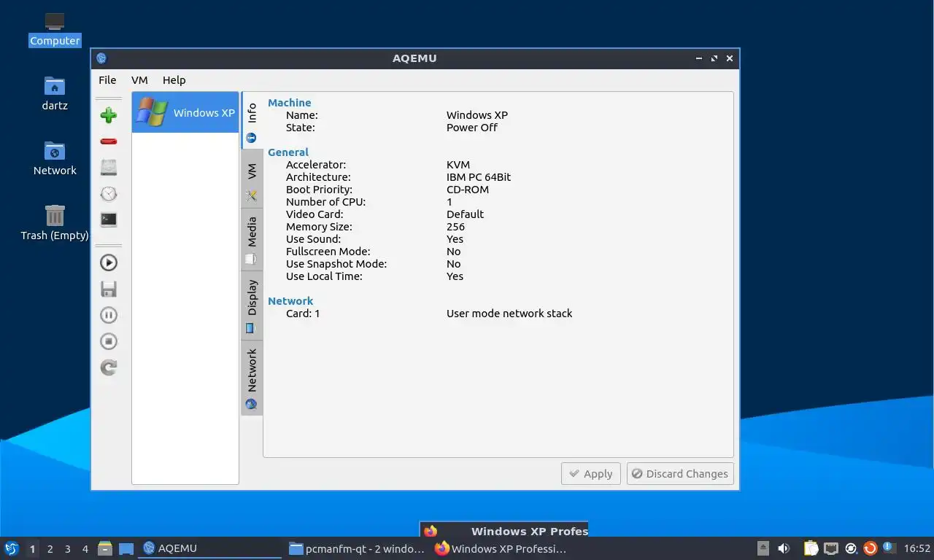The image size is (934, 560).
Task: Click the removable media eject tray icon
Action: 763,548
